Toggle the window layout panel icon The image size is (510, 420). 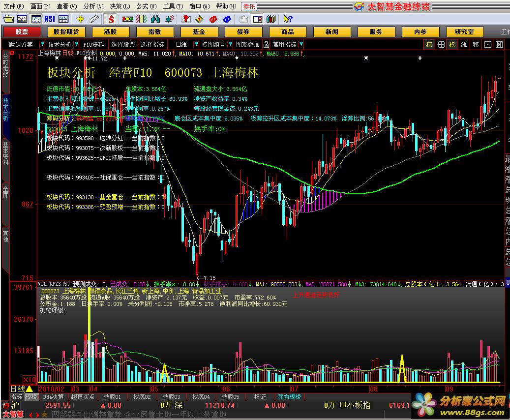[x=257, y=19]
